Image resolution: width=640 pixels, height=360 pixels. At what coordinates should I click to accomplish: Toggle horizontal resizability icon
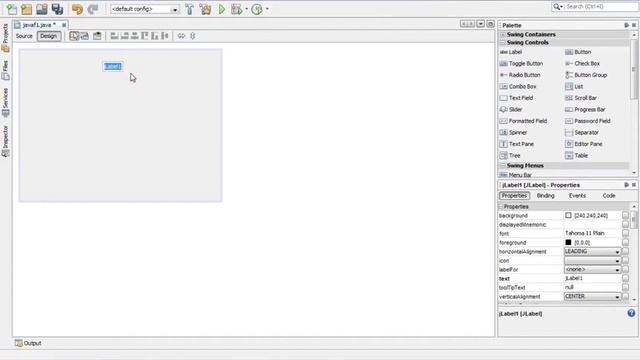click(x=181, y=36)
